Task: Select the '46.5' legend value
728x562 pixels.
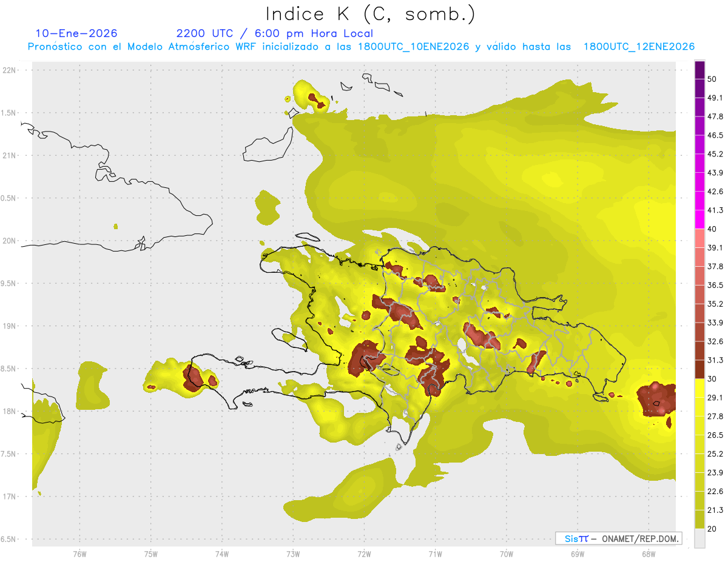Action: coord(715,135)
